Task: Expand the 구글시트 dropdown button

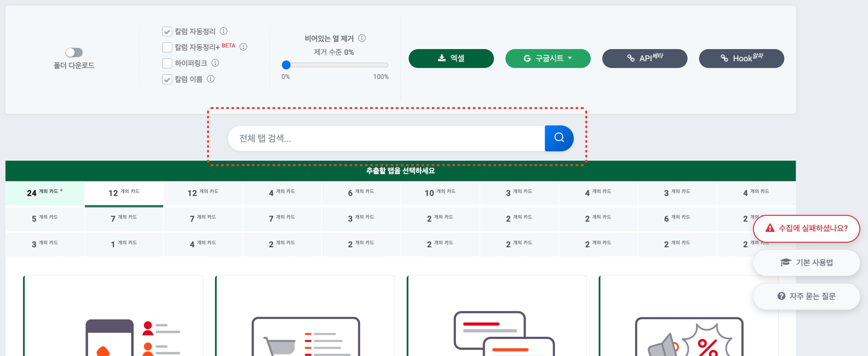Action: [x=548, y=58]
